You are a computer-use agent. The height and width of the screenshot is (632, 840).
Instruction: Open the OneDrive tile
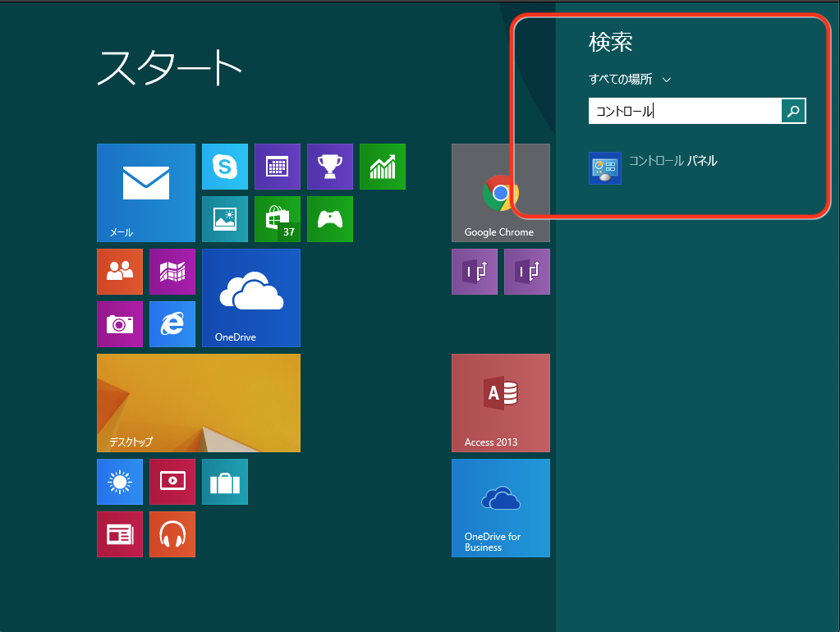click(251, 298)
